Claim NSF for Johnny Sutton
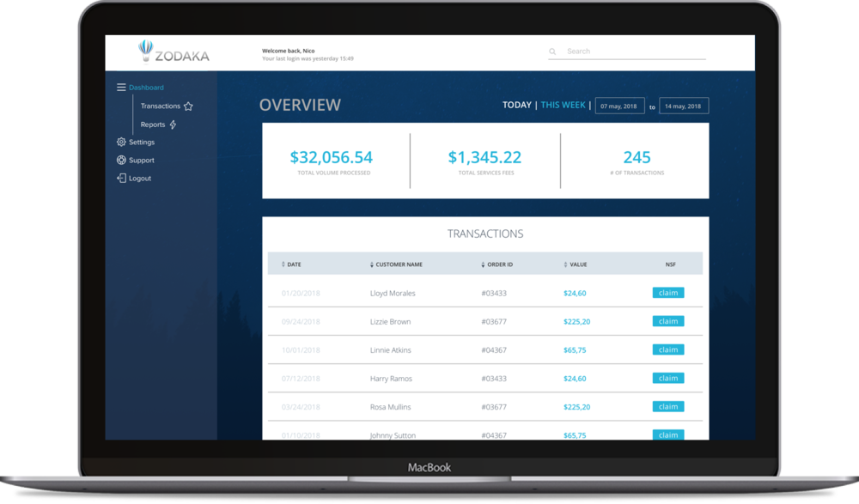Screen dimensions: 859x504 [x=667, y=434]
